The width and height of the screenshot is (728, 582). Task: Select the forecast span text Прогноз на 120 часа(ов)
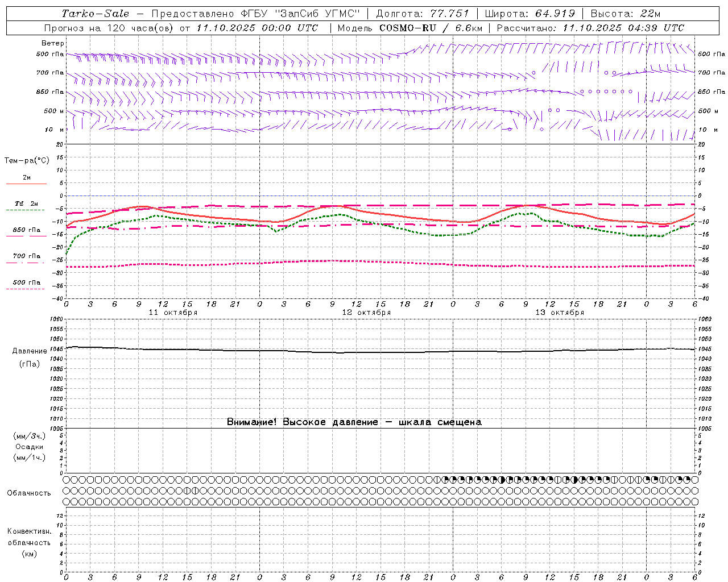point(109,28)
